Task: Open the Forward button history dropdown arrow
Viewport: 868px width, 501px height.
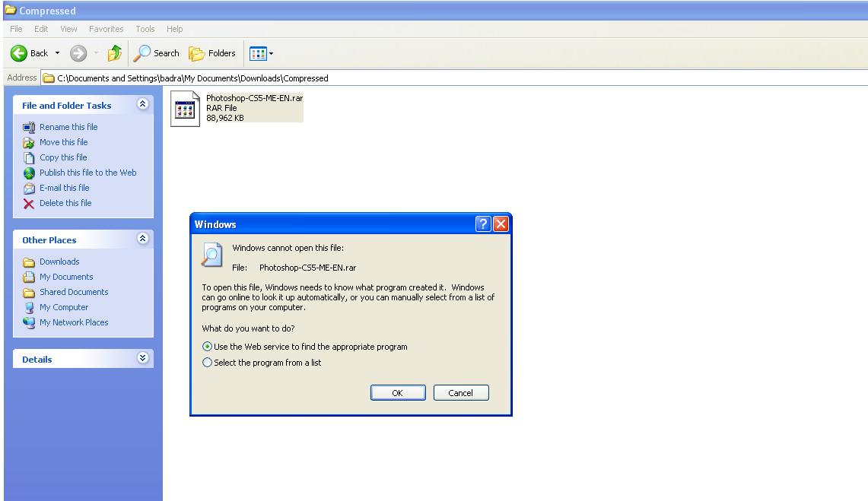Action: pyautogui.click(x=96, y=53)
